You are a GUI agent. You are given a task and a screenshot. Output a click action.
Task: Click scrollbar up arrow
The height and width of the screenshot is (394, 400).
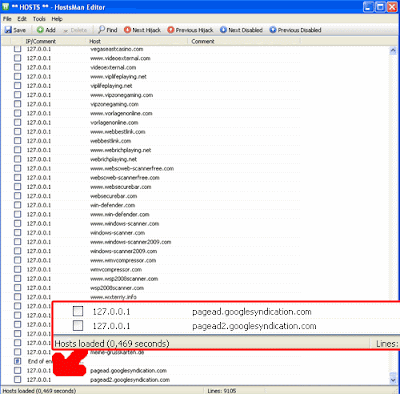(x=393, y=50)
